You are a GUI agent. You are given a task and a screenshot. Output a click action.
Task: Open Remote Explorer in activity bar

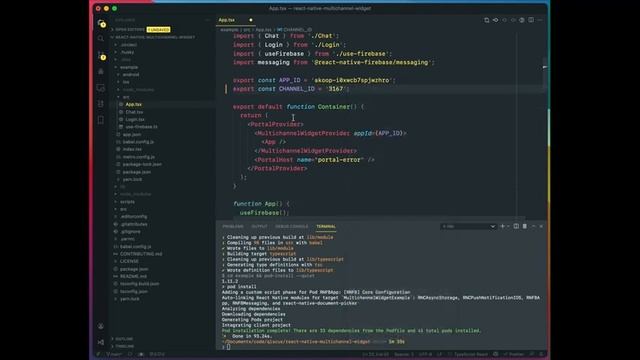tap(101, 88)
